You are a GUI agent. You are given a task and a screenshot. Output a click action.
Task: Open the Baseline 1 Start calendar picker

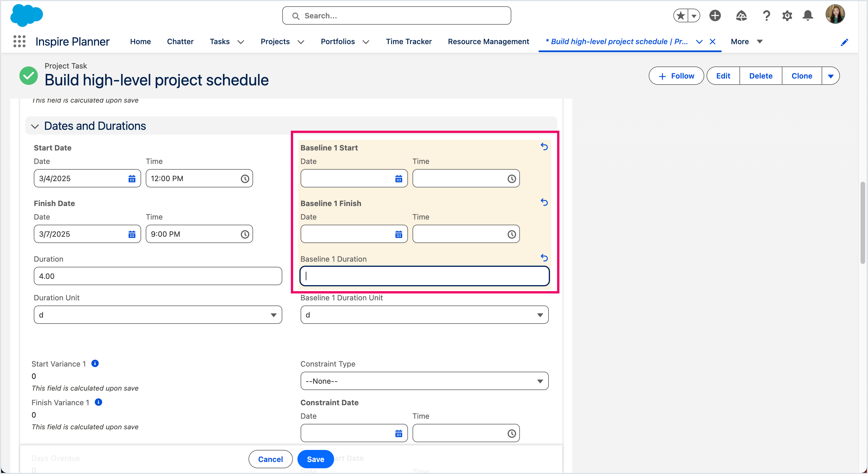pos(399,179)
